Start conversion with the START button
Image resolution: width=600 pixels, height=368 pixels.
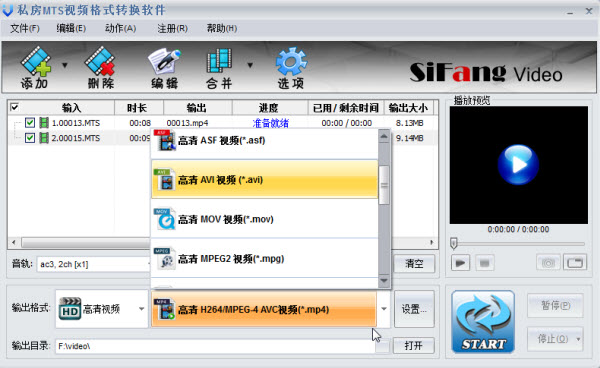tap(483, 321)
